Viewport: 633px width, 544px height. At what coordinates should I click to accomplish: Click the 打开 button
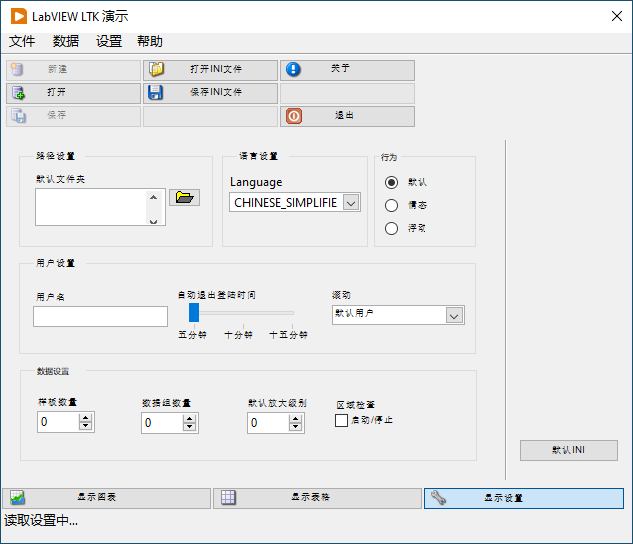[73, 93]
